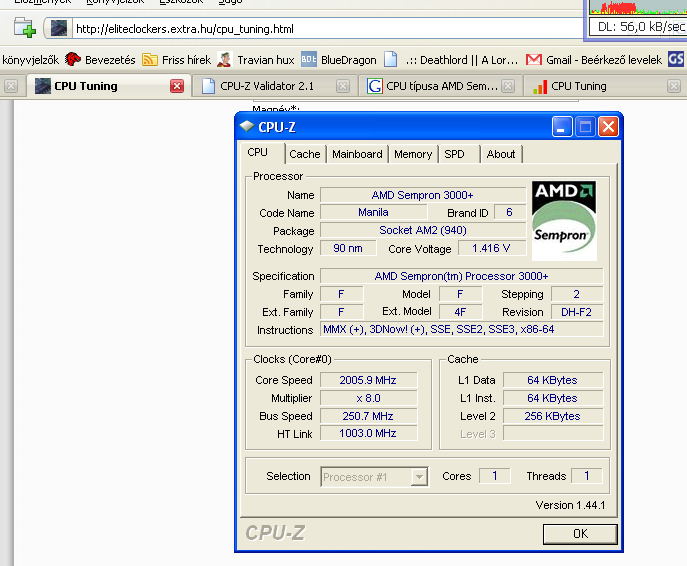Open the könyvjelzők bookmarks item
This screenshot has width=687, height=566.
pyautogui.click(x=30, y=60)
